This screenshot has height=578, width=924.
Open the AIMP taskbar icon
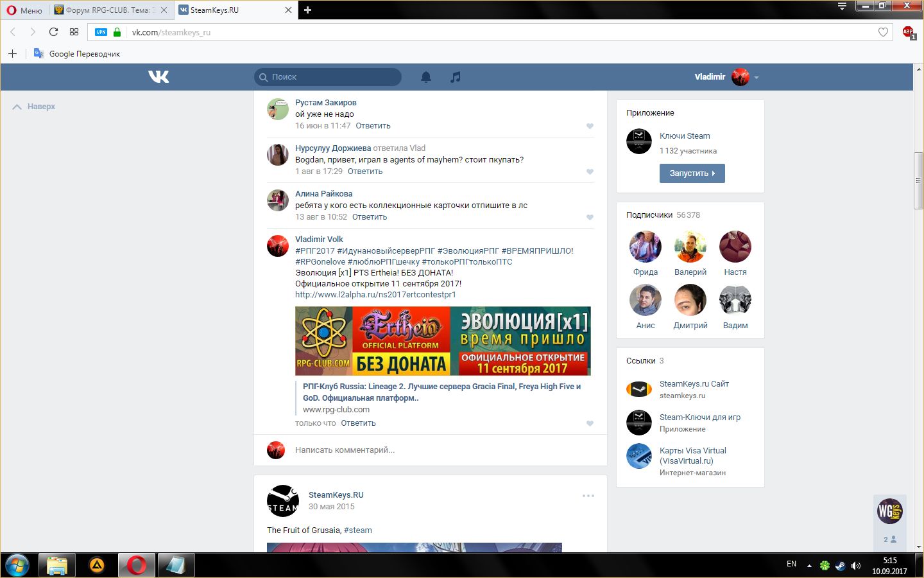coord(97,566)
